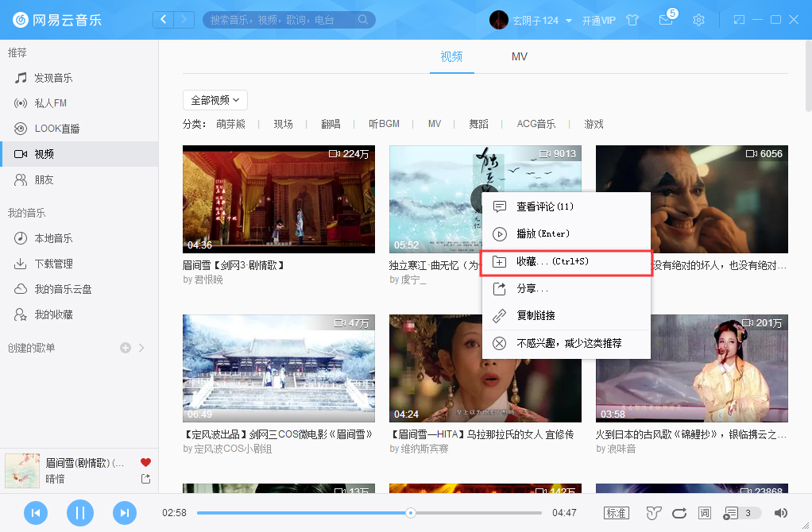Pause the currently playing song
The image size is (812, 532).
coord(80,513)
